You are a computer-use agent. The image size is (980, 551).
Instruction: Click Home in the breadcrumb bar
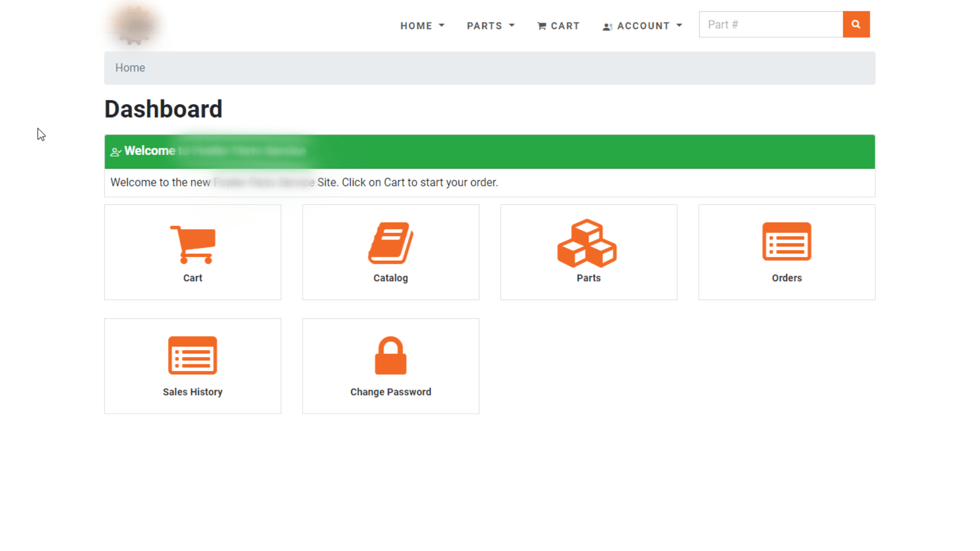pos(130,67)
